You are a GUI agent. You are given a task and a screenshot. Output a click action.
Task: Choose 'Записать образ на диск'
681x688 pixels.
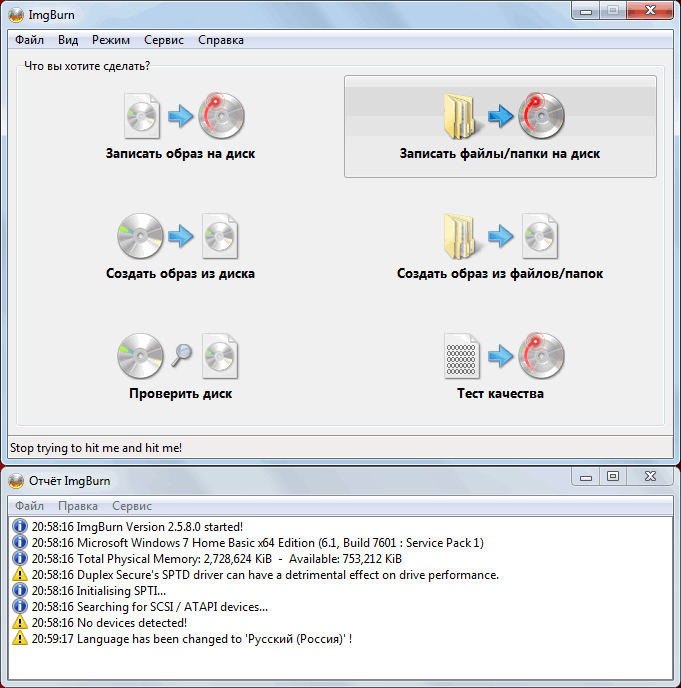click(x=180, y=126)
